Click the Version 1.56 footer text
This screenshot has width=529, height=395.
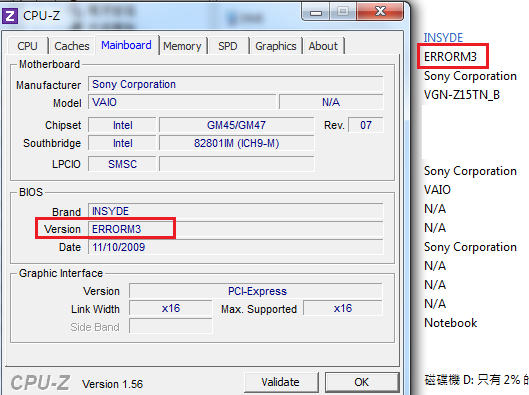[112, 384]
